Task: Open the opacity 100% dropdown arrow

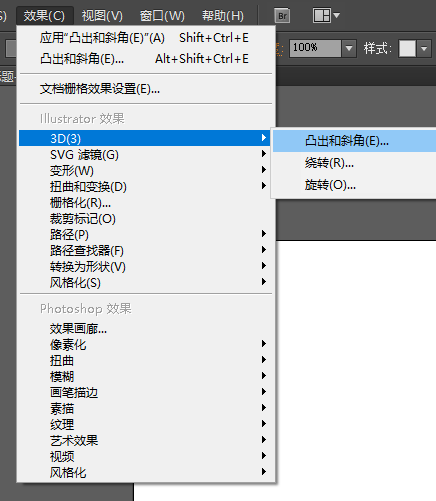Action: click(x=349, y=49)
